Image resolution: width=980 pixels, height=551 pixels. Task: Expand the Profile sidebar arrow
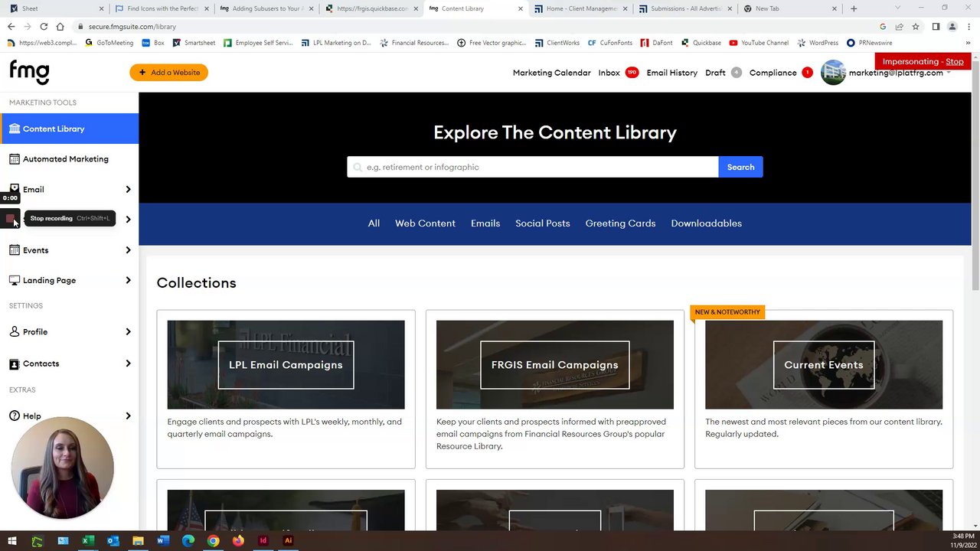[x=128, y=331]
